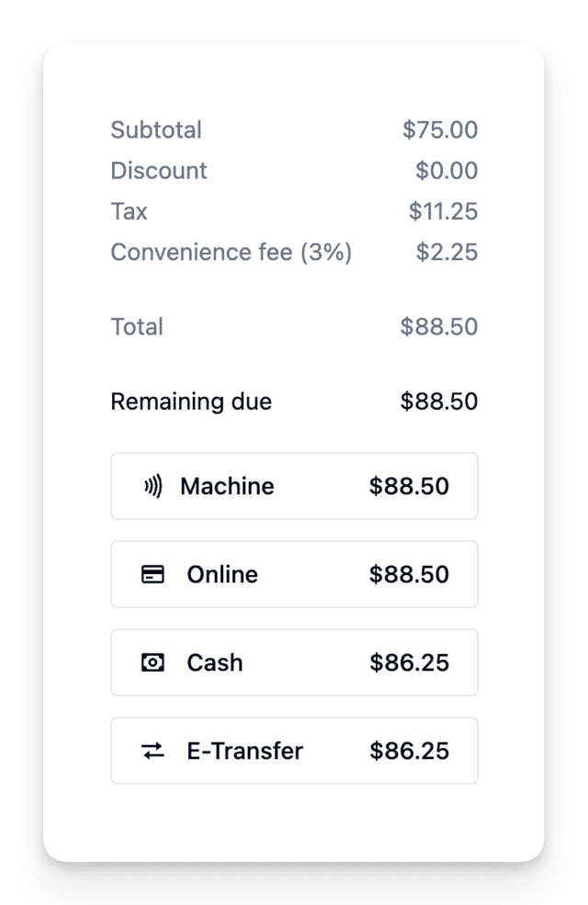The height and width of the screenshot is (905, 588).
Task: Click the $86.25 amount in the Cash button
Action: pyautogui.click(x=409, y=662)
